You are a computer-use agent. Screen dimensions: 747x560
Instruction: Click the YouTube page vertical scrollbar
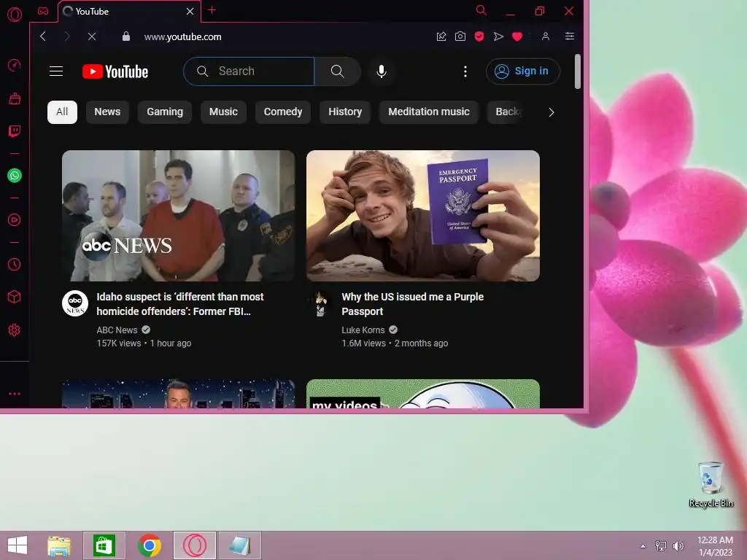[x=578, y=71]
